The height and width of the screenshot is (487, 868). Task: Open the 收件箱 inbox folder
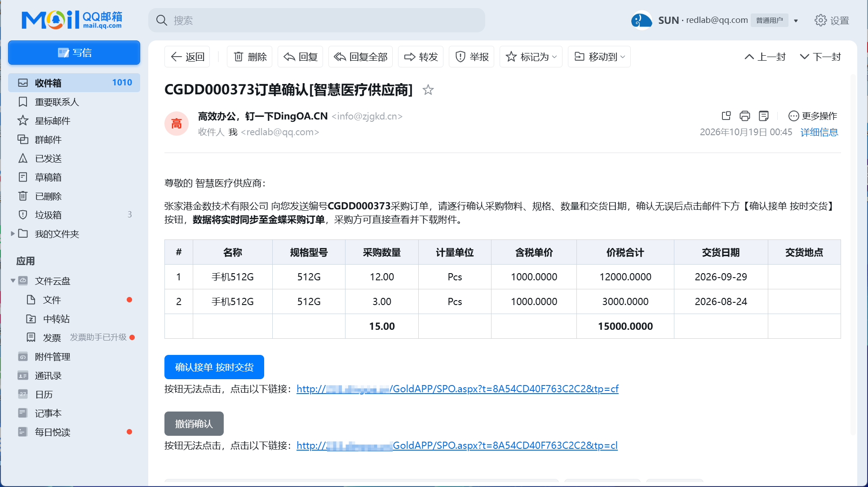coord(74,83)
